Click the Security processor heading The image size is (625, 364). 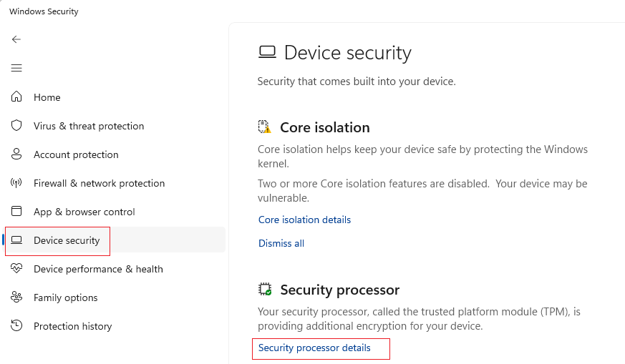(x=340, y=290)
